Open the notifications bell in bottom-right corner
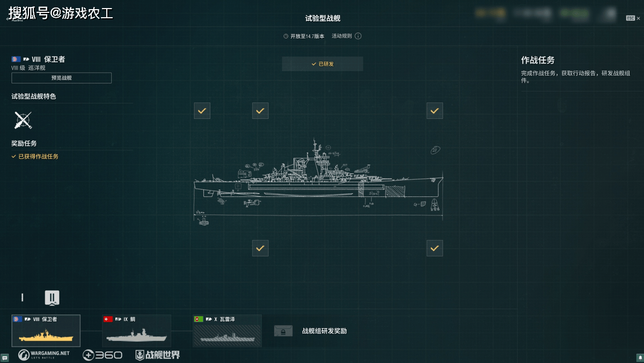This screenshot has height=363, width=644. point(640,358)
